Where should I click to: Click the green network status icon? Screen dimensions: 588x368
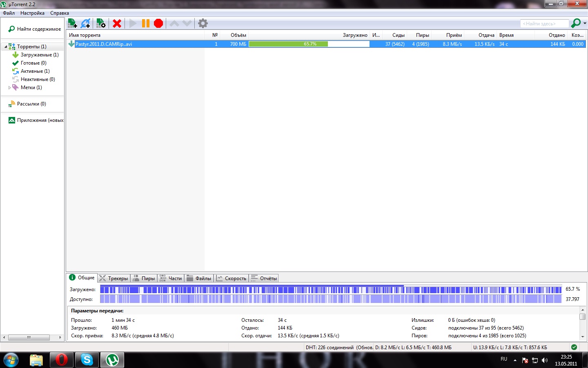[574, 347]
